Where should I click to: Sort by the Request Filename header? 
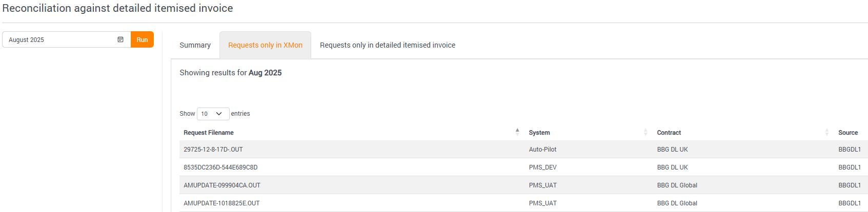point(209,133)
